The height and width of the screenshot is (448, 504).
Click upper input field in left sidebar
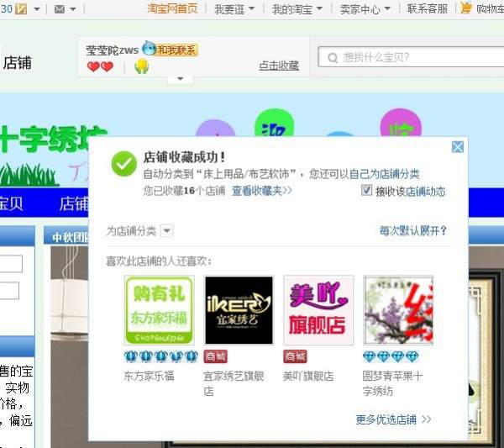tap(11, 264)
